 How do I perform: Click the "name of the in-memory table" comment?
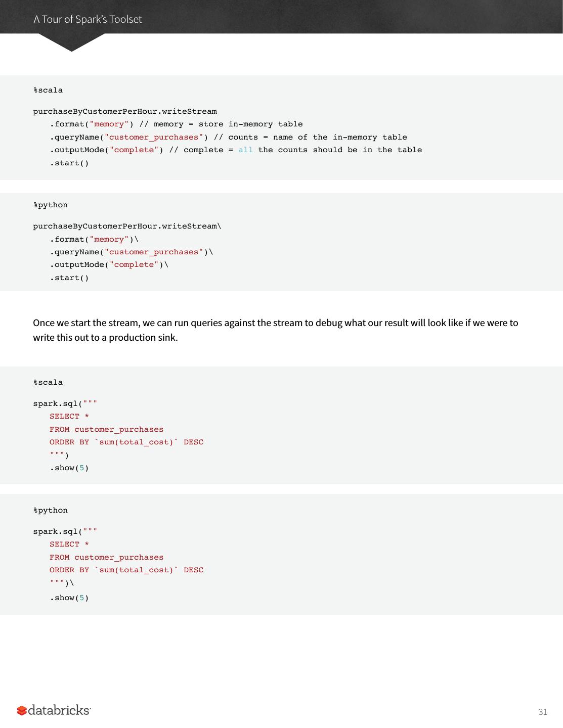tap(317, 137)
